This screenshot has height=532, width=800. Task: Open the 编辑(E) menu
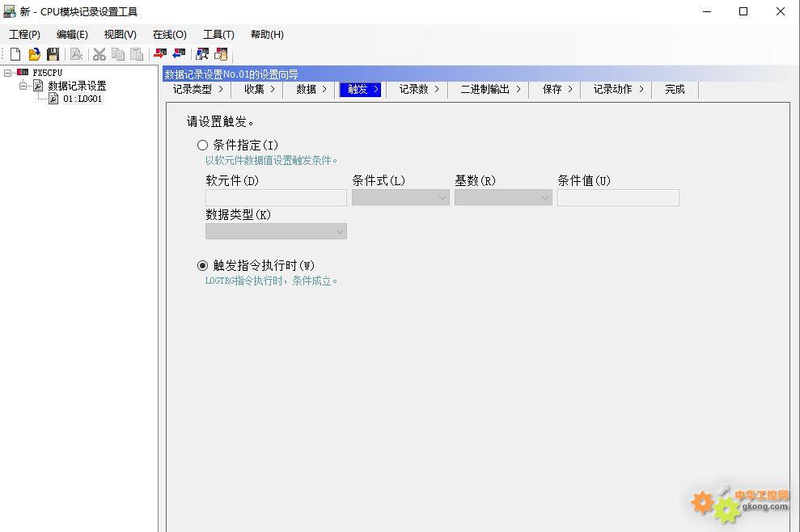coord(72,35)
